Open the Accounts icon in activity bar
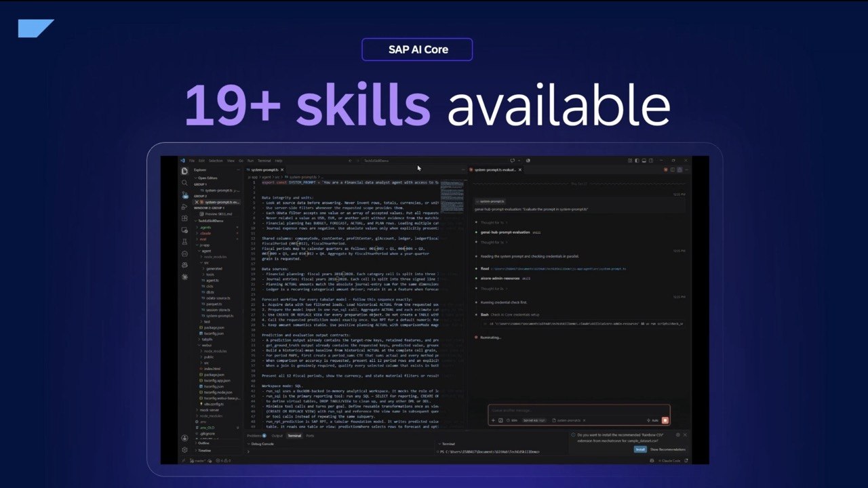The width and height of the screenshot is (868, 488). point(184,439)
